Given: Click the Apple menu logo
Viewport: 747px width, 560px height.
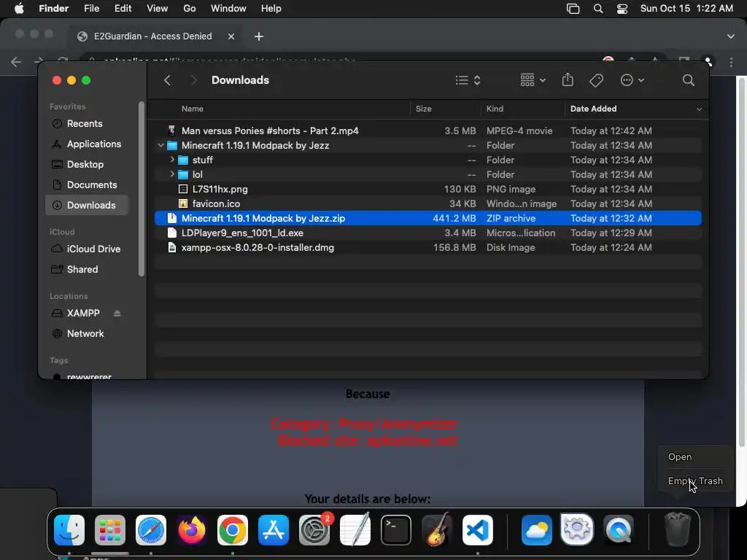Looking at the screenshot, I should click(19, 9).
